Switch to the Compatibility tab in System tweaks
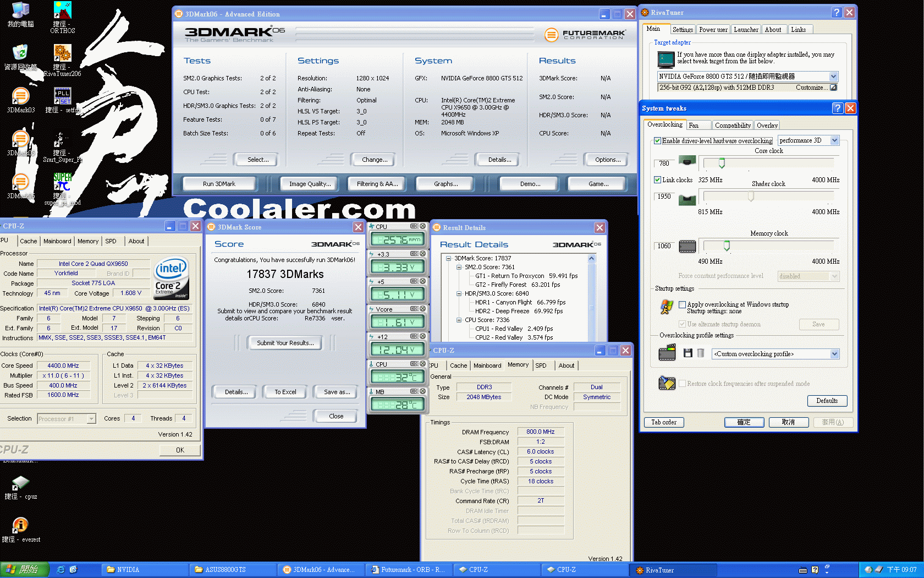The image size is (924, 578). [x=733, y=126]
